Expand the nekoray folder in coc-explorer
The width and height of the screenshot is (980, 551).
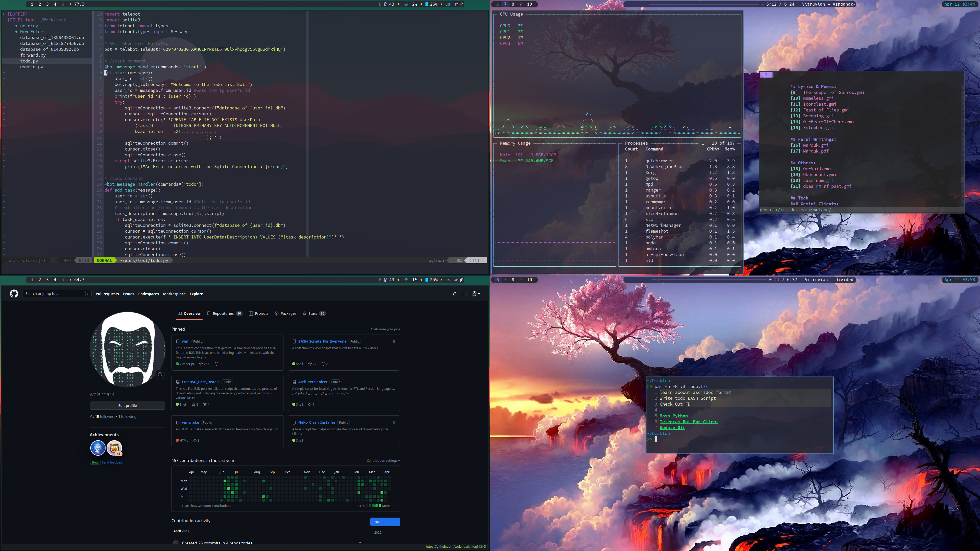tap(16, 26)
